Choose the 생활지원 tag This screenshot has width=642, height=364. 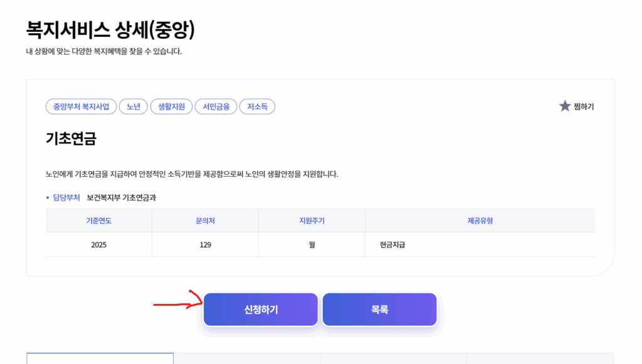coord(171,107)
